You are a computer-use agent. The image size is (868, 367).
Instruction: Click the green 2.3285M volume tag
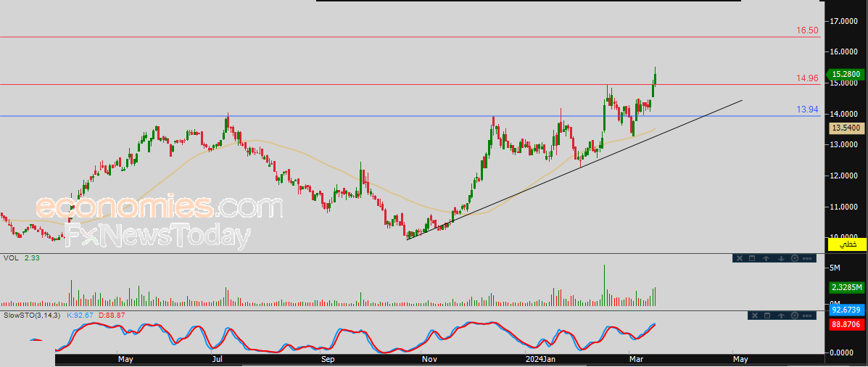(846, 287)
